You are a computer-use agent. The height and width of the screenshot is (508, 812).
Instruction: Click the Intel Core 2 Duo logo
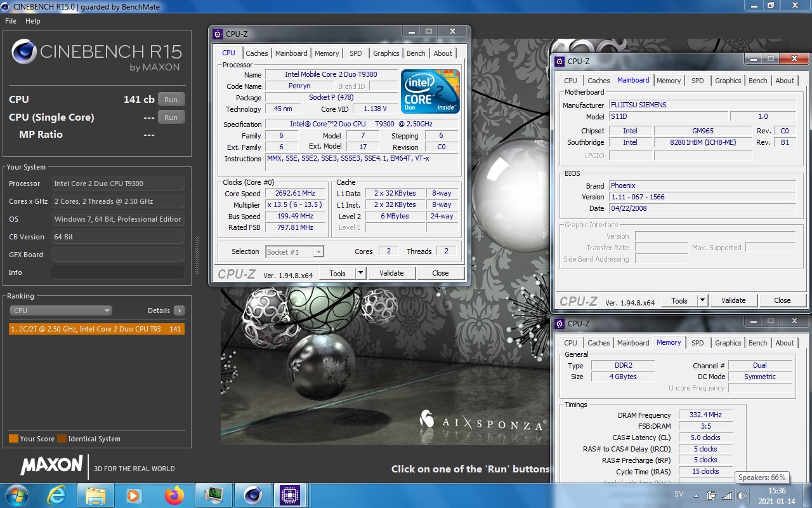click(431, 91)
